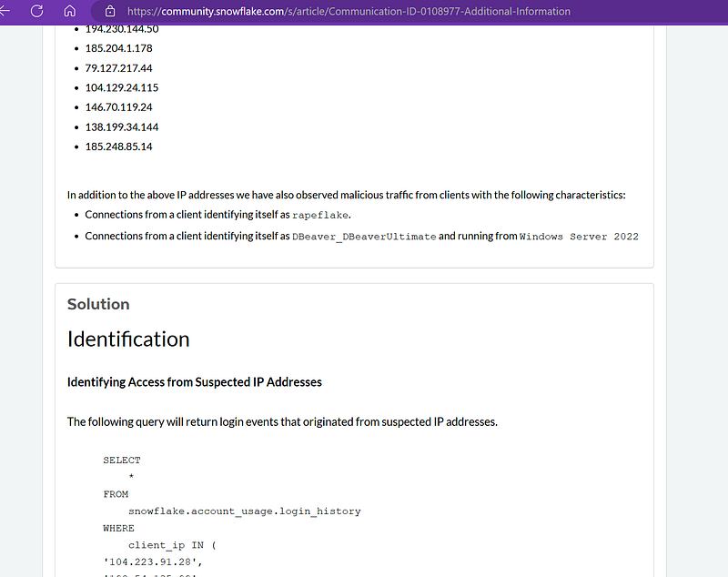Select IP address 185.204.1.178
Screen dimensions: 728x577
118,48
